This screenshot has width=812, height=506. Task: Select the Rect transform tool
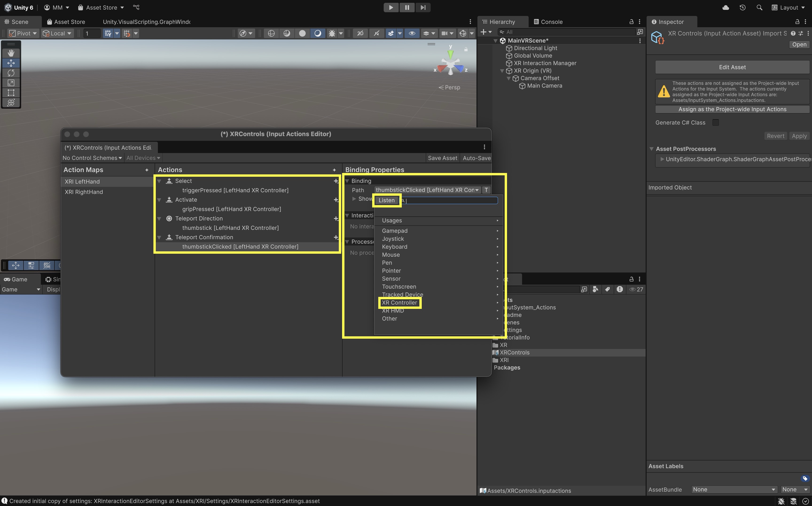[11, 93]
